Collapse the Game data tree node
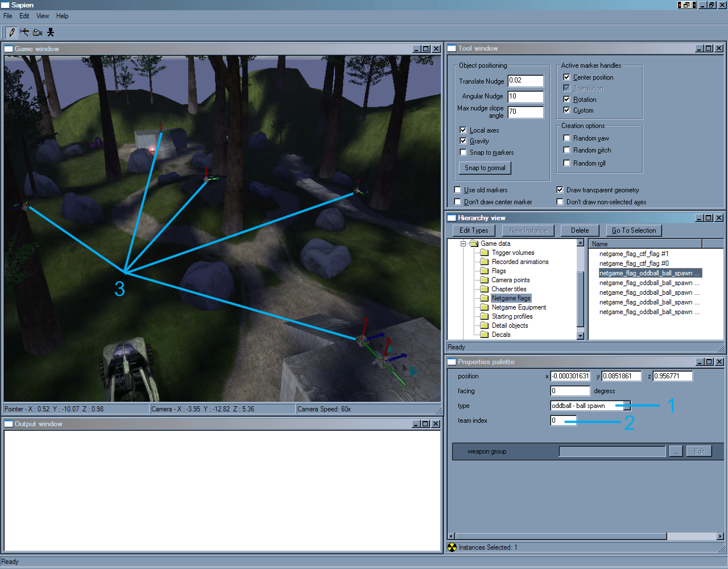 point(463,244)
